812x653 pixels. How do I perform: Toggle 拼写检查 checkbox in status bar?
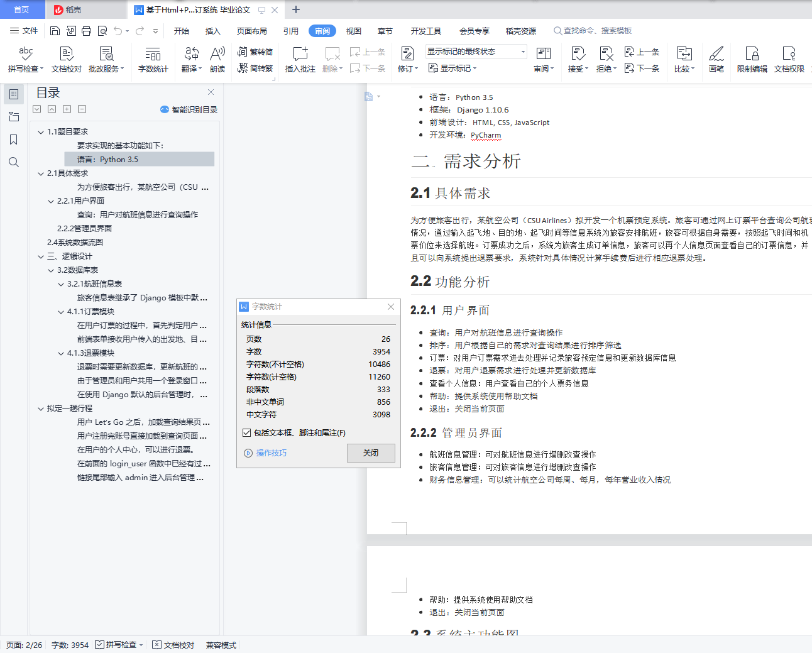click(100, 645)
